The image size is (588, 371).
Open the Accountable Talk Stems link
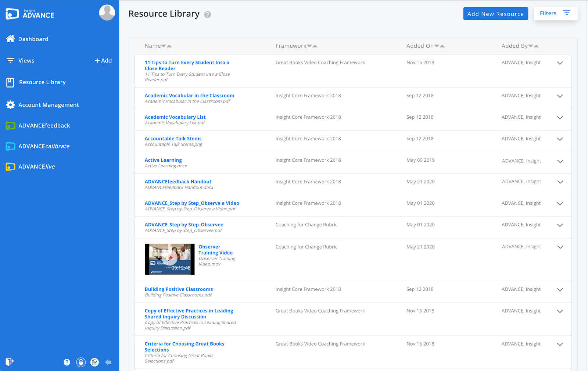click(x=173, y=139)
